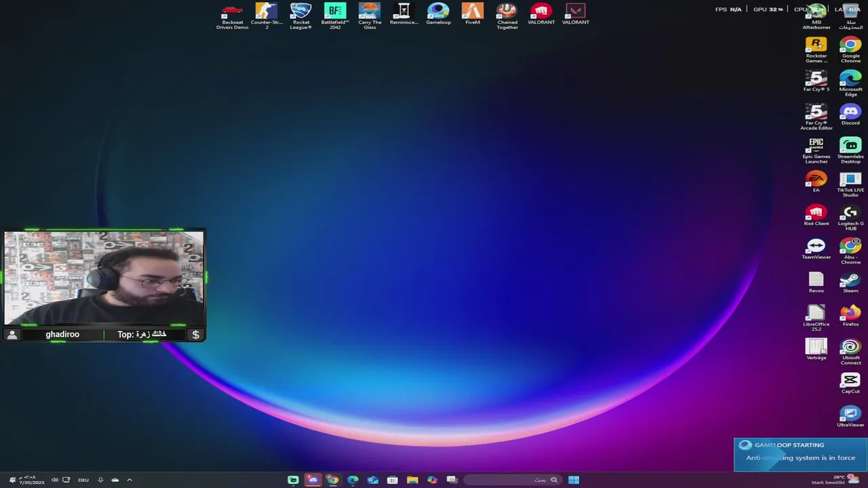This screenshot has width=868, height=488.
Task: Open the weather widget showing 28°C
Action: [836, 480]
